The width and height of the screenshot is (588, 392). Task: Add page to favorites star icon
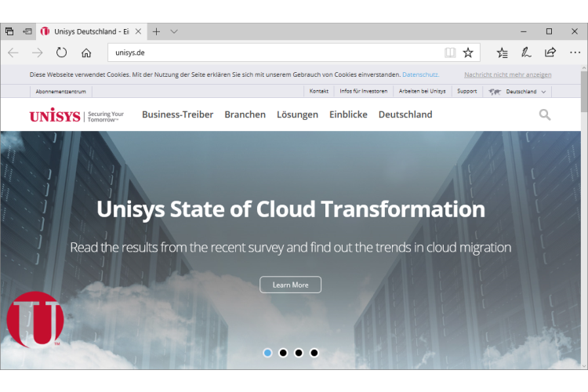pos(468,53)
